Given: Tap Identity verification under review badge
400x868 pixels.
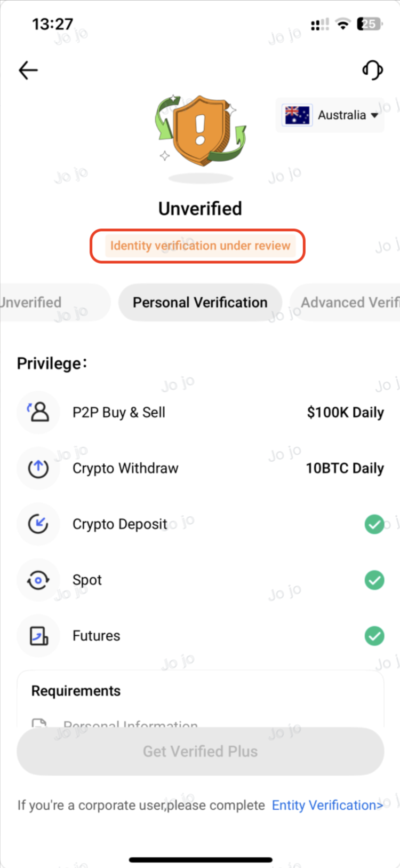Looking at the screenshot, I should coord(200,246).
